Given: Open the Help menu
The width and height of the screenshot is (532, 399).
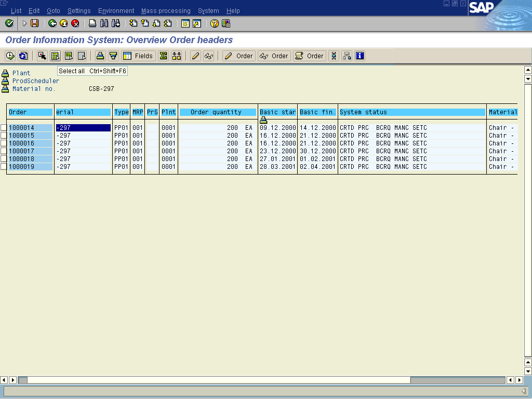Looking at the screenshot, I should coord(233,11).
